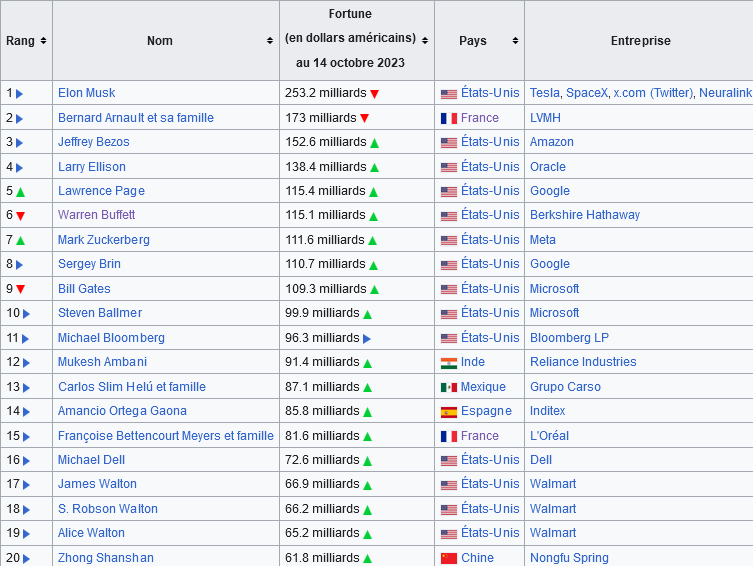Open Françoise Bettencourt Meyers et famille link

pyautogui.click(x=166, y=436)
